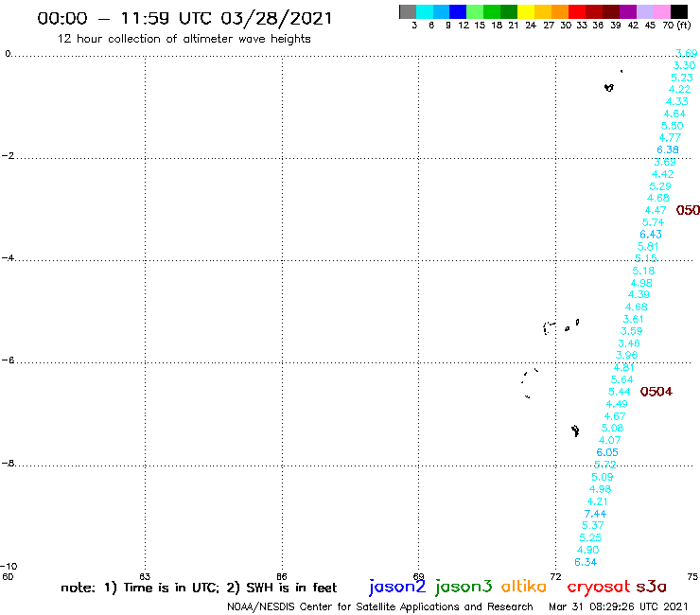Click the pink swatch in the color scale
This screenshot has width=700, height=615.
[x=661, y=11]
